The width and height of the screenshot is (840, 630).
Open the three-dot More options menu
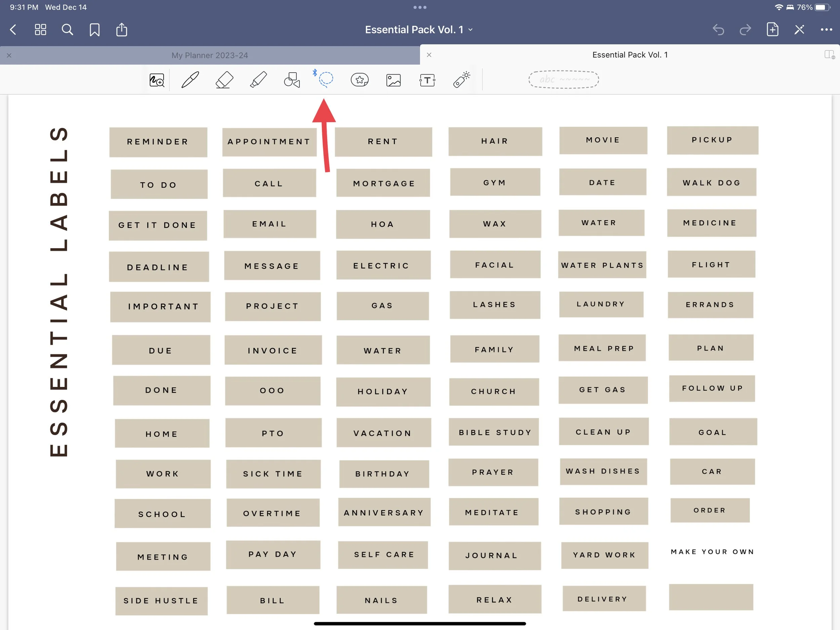826,30
